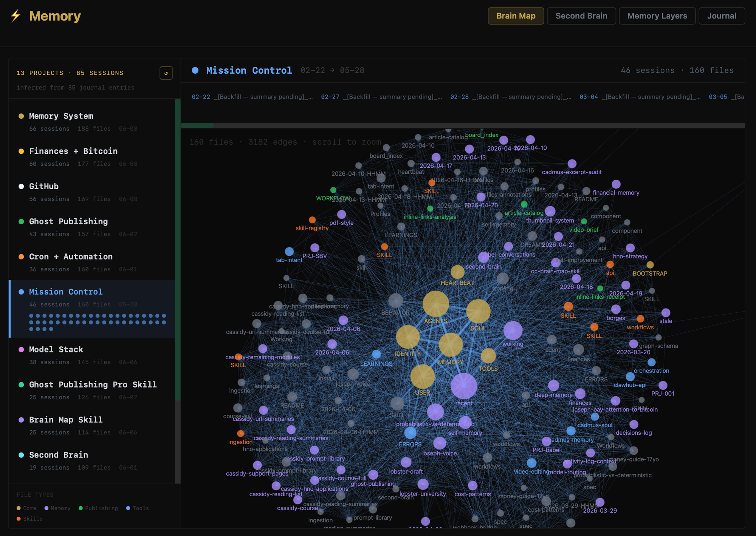Select the large AGENTS core node

(x=435, y=304)
